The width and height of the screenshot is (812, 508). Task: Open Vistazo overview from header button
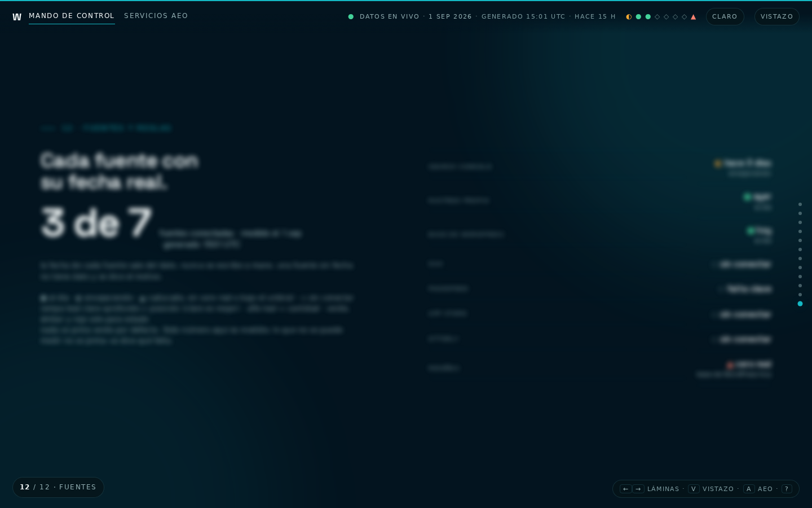777,16
